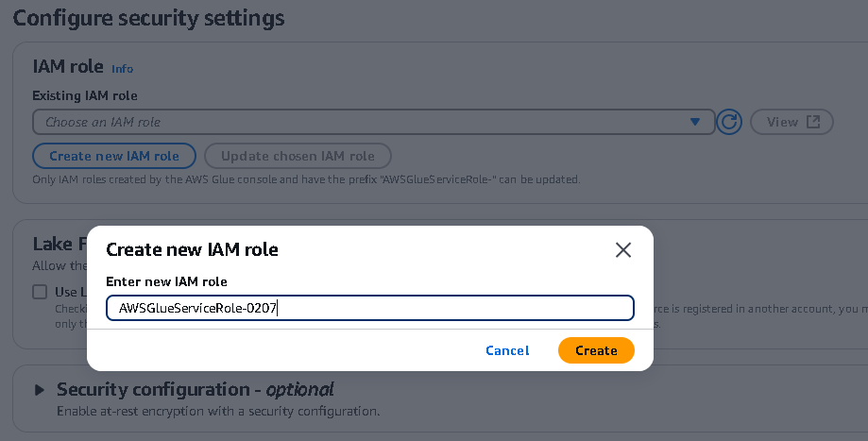Open the Choose an IAM role combo box
Image resolution: width=868 pixels, height=441 pixels.
[x=368, y=122]
